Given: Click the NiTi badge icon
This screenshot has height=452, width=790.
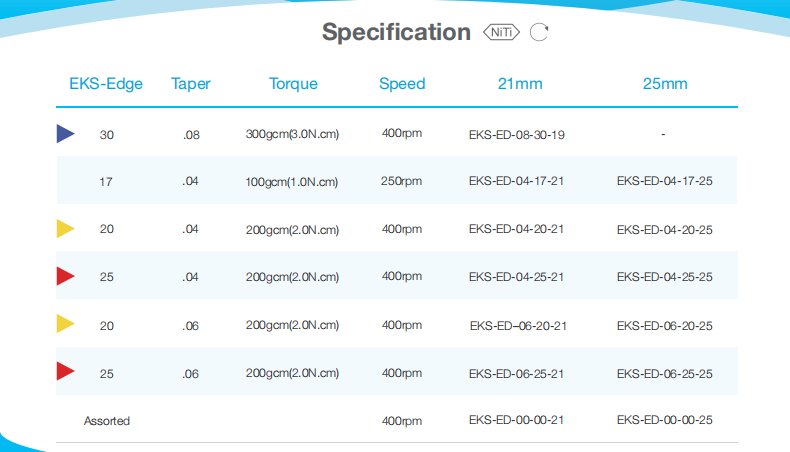Looking at the screenshot, I should [x=502, y=32].
